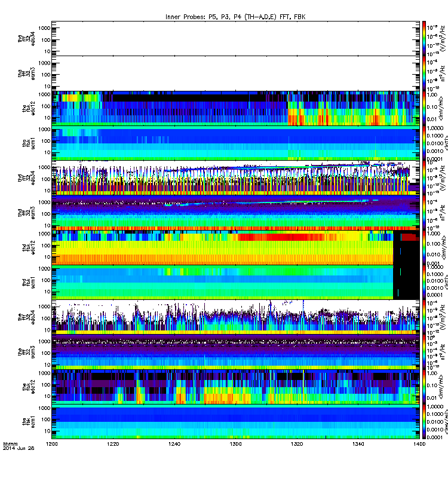Click the color bar beside tha fff edc34 panel
Image resolution: width=448 pixels, height=478 pixels.
(x=424, y=38)
